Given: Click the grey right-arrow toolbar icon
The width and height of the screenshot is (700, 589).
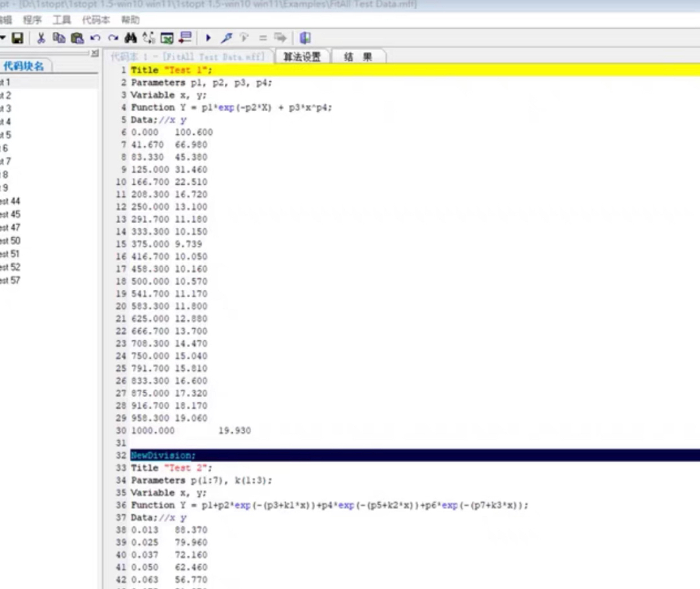Looking at the screenshot, I should pos(280,38).
